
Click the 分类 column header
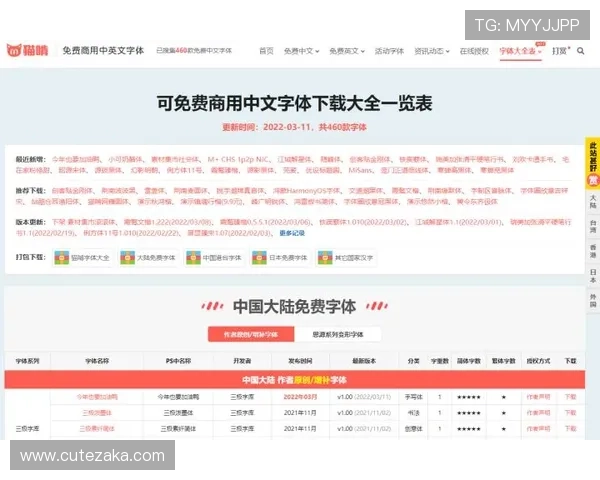(413, 361)
